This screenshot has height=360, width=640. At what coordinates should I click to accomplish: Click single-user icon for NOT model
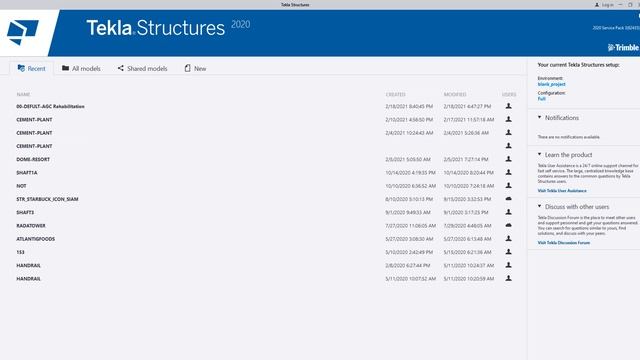tap(509, 185)
